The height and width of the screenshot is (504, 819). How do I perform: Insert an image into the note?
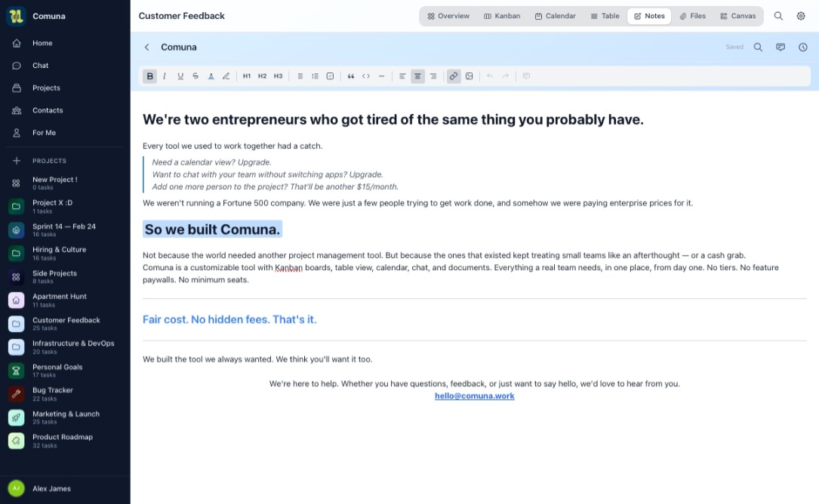469,76
